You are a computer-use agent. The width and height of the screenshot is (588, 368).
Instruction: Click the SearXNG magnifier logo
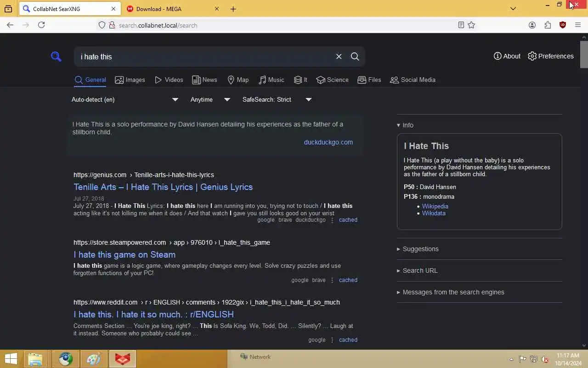[56, 57]
